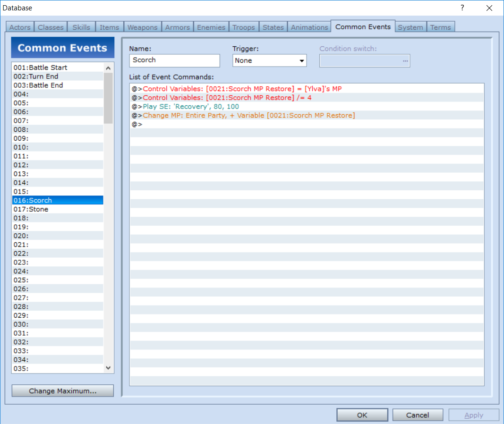Click the Name field containing Scorch

(175, 60)
